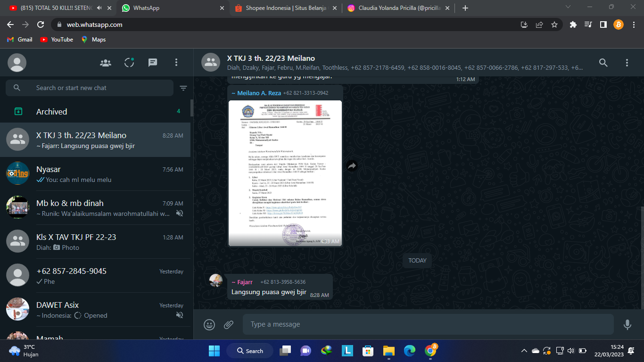Open group info via header group avatar
The width and height of the screenshot is (644, 362).
(x=211, y=63)
